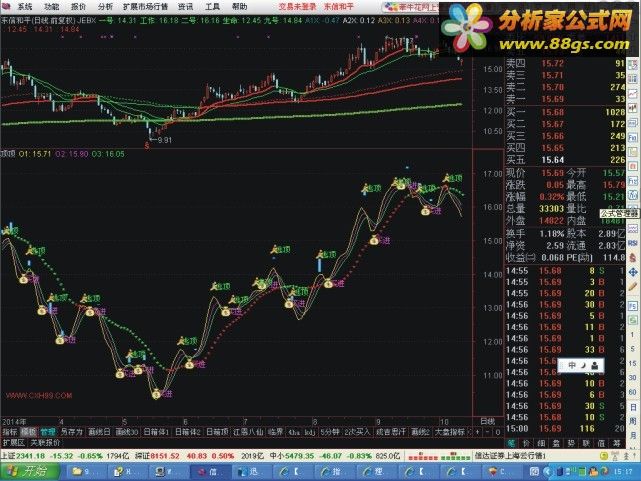
Task: Click 交易未登录 link in title bar
Action: [297, 7]
